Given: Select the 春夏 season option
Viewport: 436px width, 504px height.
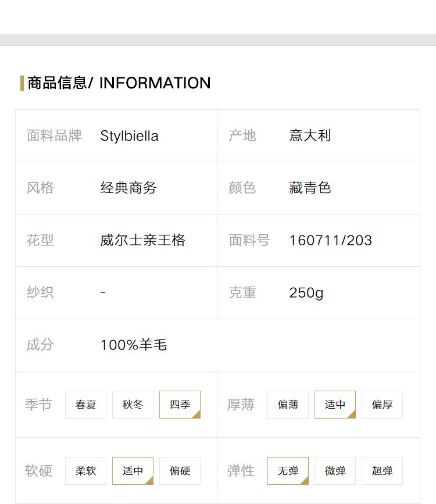Looking at the screenshot, I should (x=85, y=405).
